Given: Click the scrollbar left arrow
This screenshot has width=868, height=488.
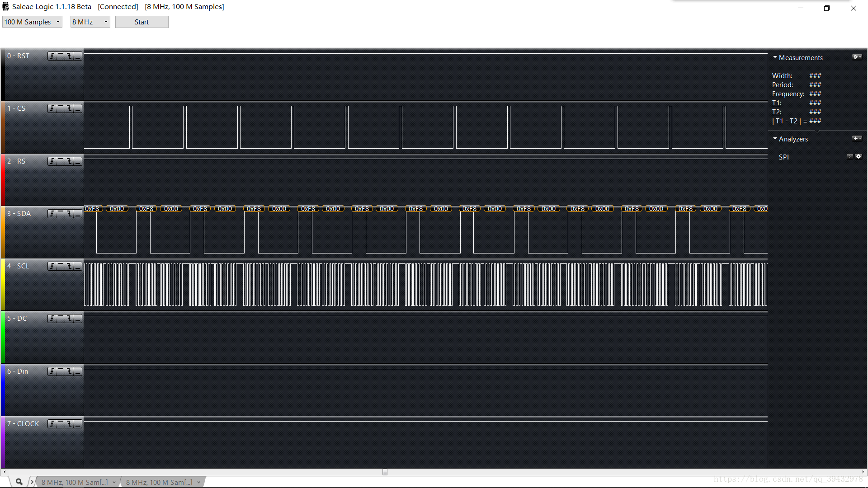Looking at the screenshot, I should coord(5,472).
